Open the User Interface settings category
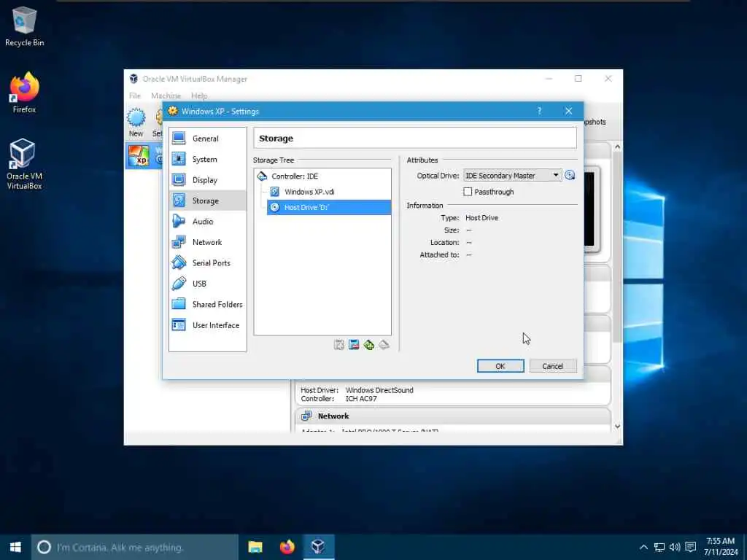 [207, 325]
